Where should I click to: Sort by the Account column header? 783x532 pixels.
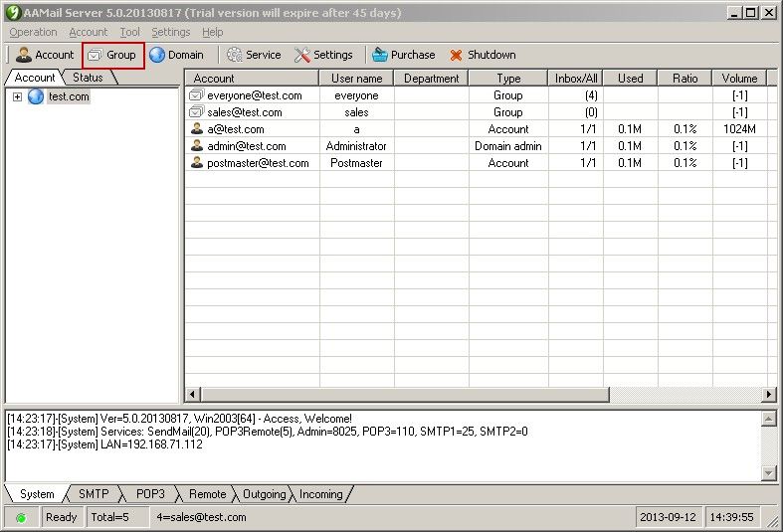point(252,79)
